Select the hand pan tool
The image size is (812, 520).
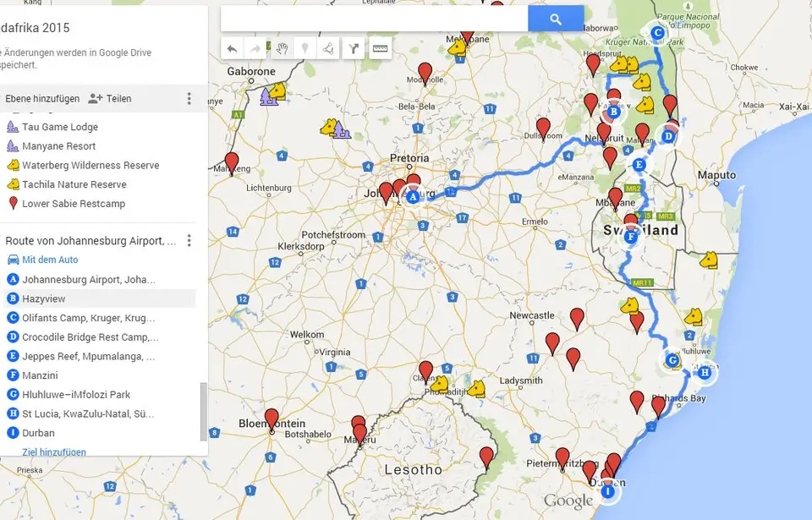click(x=281, y=49)
